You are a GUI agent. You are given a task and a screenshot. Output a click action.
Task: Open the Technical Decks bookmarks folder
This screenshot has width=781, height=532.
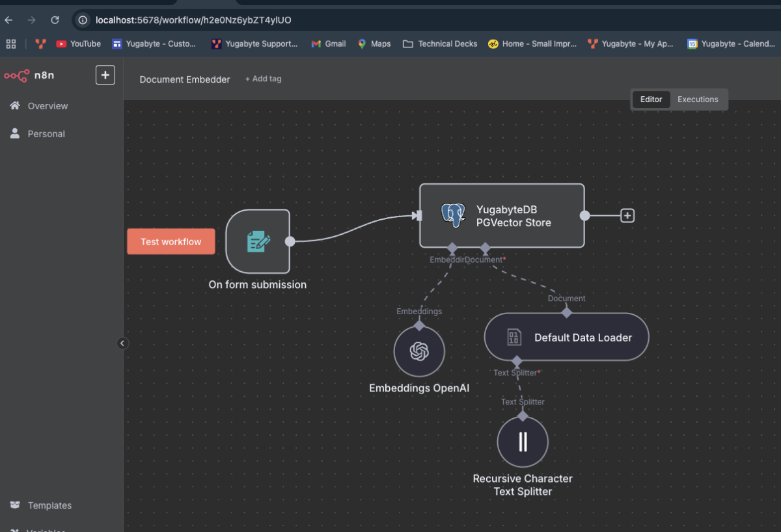pyautogui.click(x=440, y=44)
